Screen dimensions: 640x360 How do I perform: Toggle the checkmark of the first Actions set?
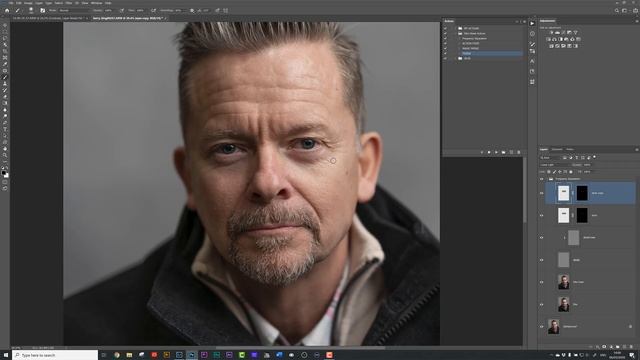point(445,29)
